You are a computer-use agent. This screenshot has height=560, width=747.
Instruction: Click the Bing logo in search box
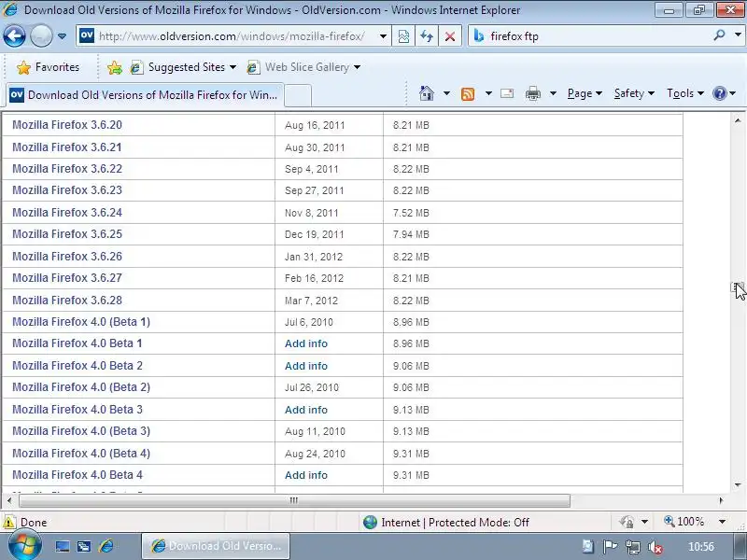point(479,35)
